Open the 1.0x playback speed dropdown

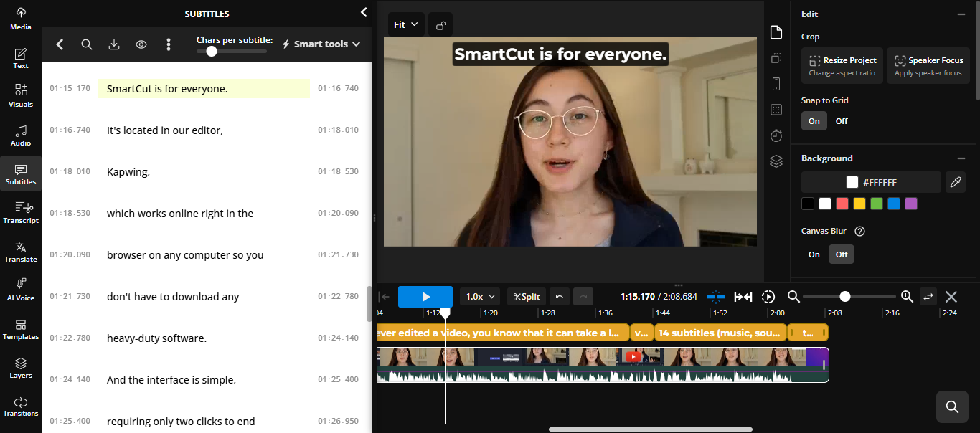point(480,297)
